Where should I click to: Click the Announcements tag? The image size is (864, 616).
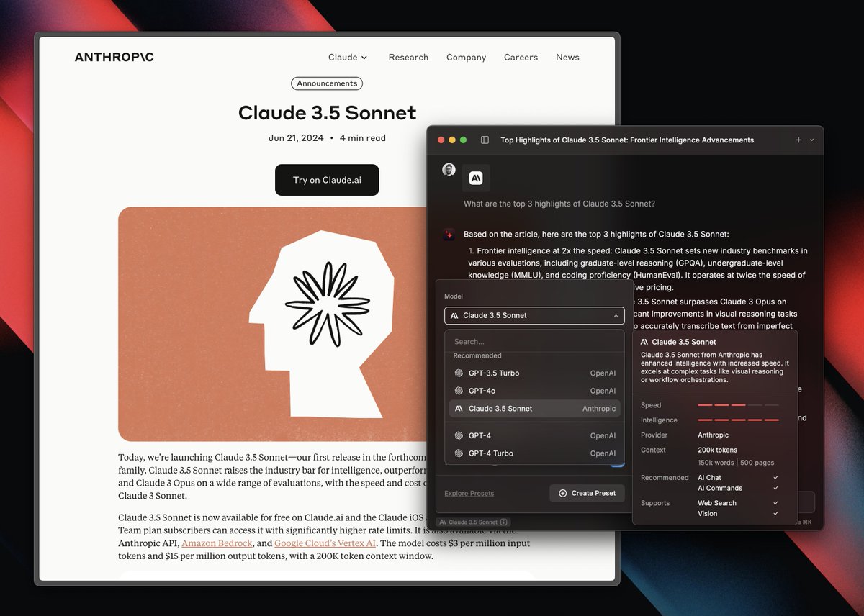point(327,83)
